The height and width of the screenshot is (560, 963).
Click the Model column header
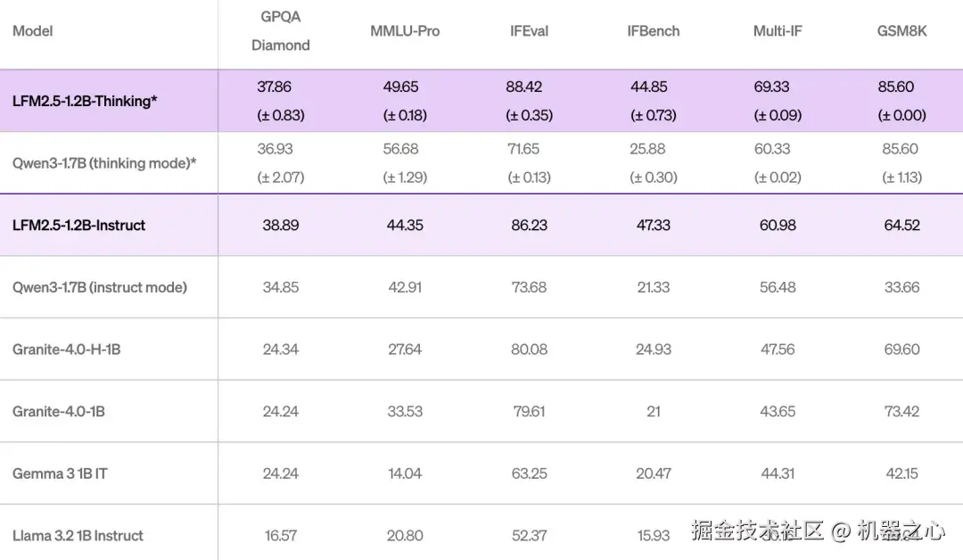pos(33,31)
